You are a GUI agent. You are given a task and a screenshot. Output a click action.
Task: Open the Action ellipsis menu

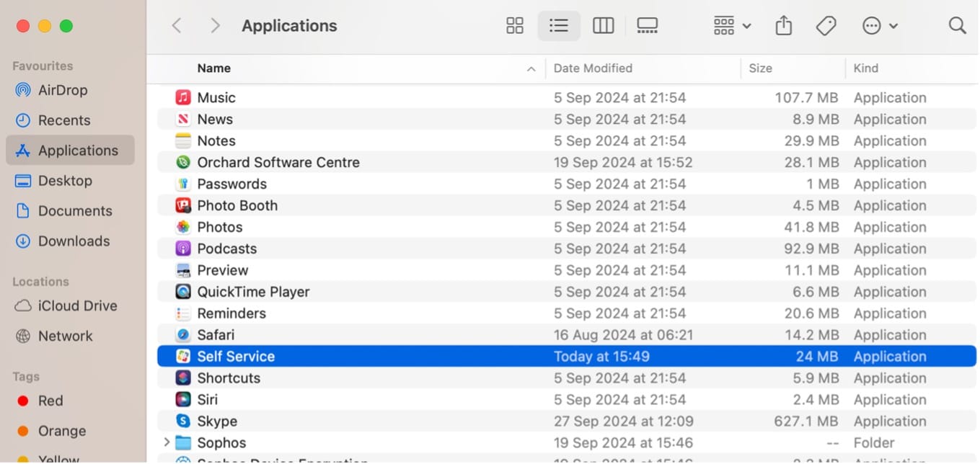point(879,26)
